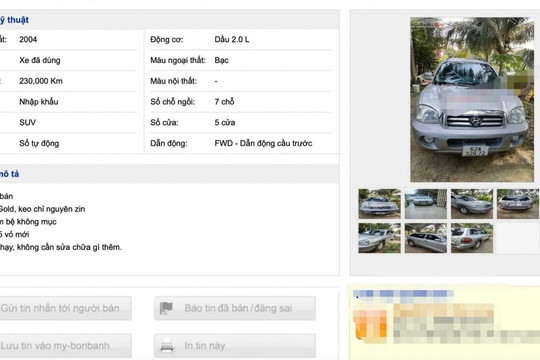Screen dimensions: 540x360
Task: Open the main silver Hyundai car photo
Action: coord(472,100)
